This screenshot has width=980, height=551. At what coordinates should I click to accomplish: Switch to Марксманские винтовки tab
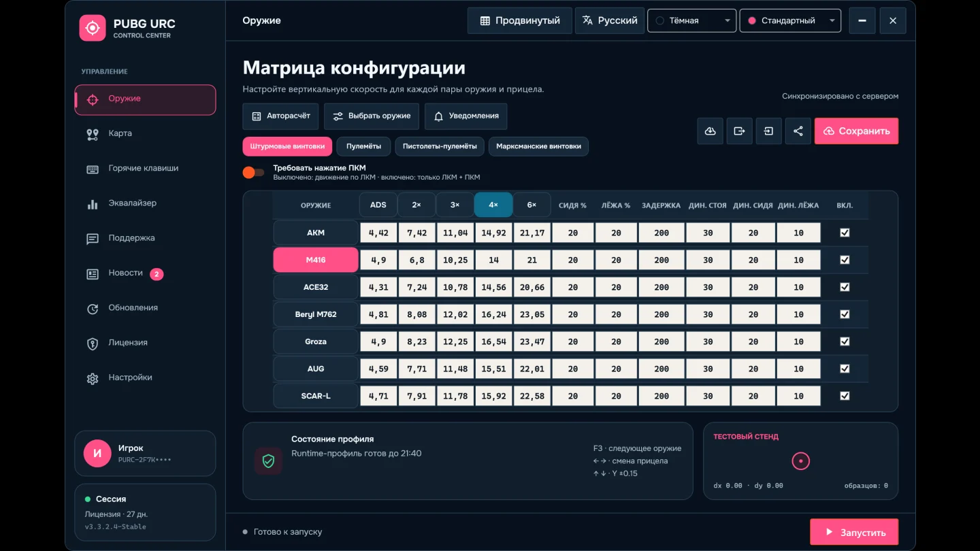pos(538,146)
